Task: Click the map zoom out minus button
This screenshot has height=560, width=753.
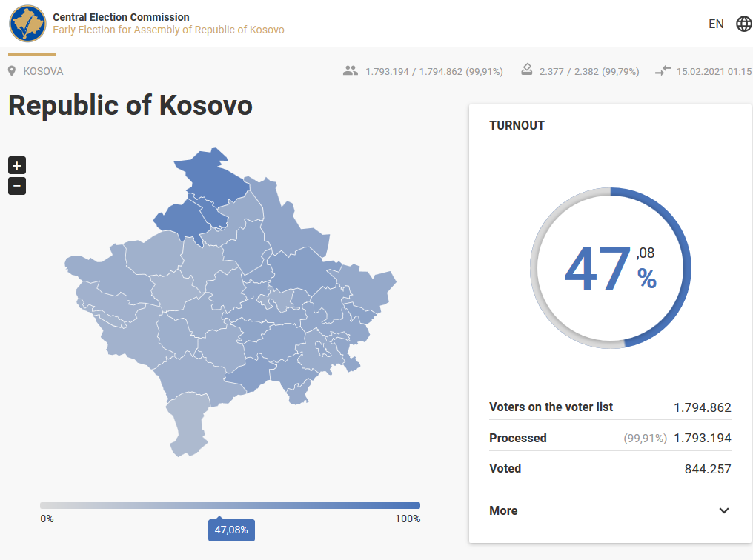Action: 17,186
